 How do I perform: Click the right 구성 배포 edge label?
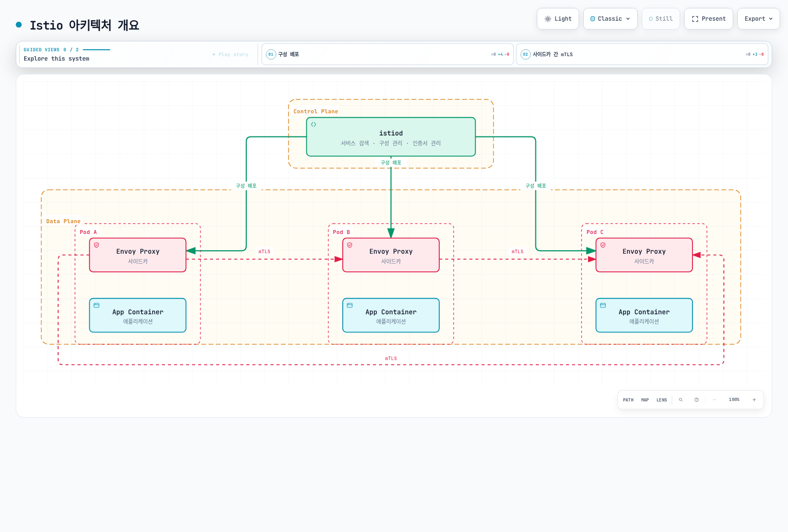tap(536, 186)
